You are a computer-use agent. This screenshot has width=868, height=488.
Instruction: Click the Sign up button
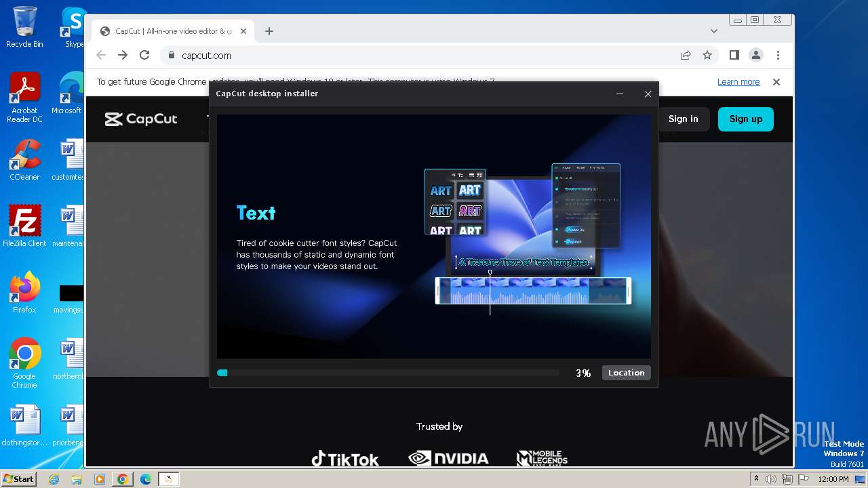746,119
